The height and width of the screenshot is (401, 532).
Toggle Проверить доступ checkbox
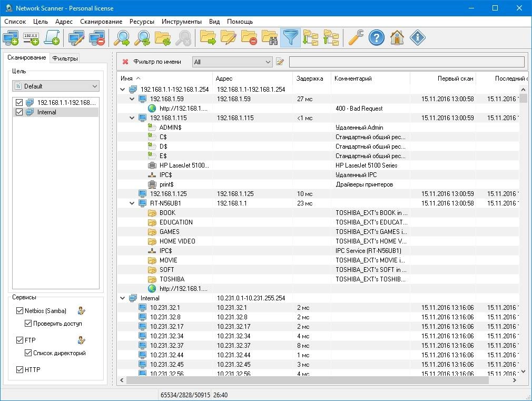coord(28,324)
